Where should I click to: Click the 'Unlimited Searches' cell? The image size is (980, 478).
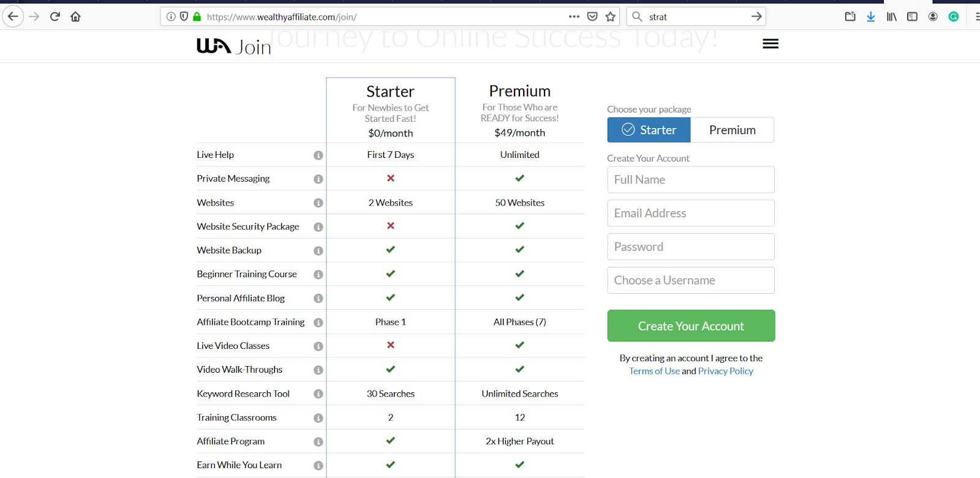pos(520,394)
